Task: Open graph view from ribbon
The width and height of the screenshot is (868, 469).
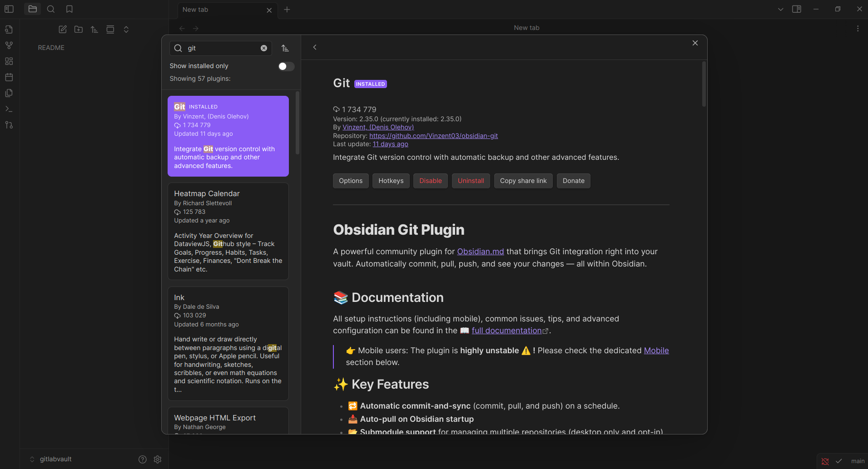Action: [9, 45]
